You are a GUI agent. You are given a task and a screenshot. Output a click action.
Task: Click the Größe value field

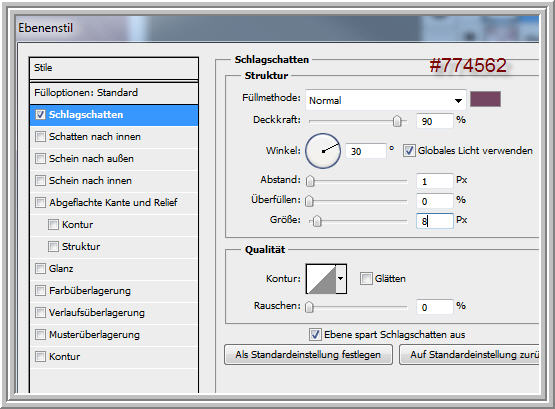point(435,221)
